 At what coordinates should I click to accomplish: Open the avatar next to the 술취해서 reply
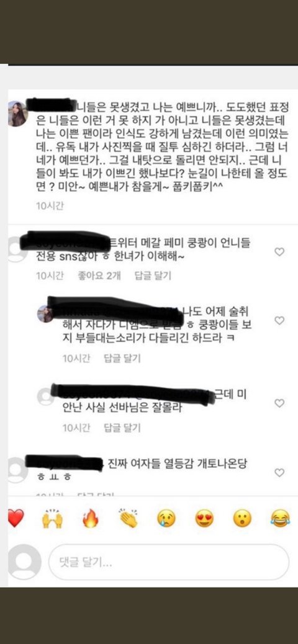tap(45, 314)
